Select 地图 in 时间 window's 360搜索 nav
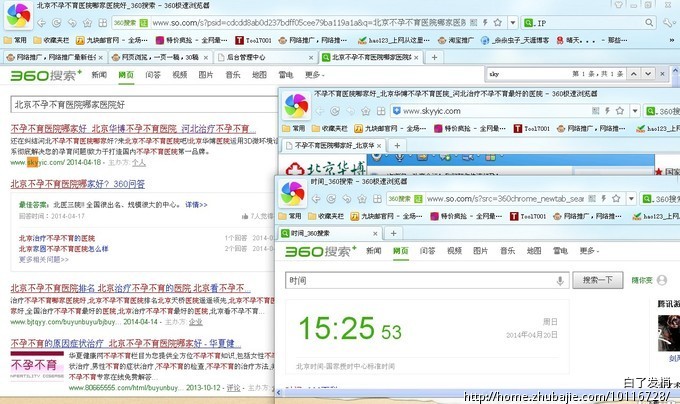 click(534, 251)
